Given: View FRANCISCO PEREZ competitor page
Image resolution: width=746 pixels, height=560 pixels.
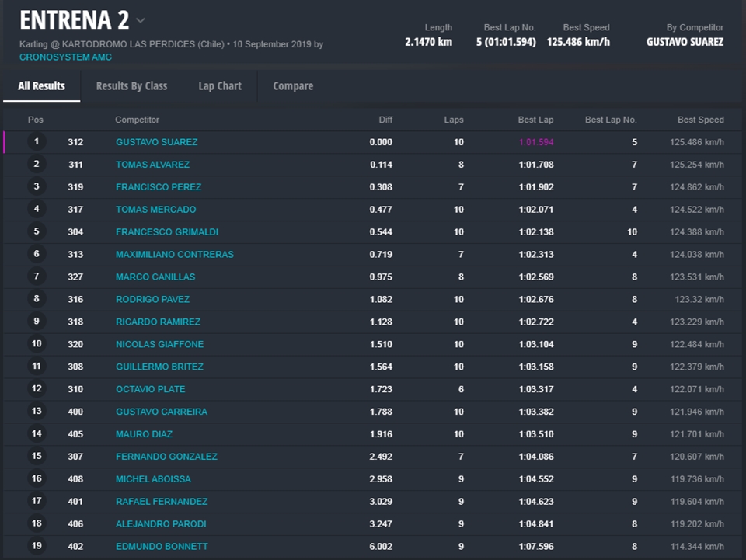Looking at the screenshot, I should coord(159,187).
